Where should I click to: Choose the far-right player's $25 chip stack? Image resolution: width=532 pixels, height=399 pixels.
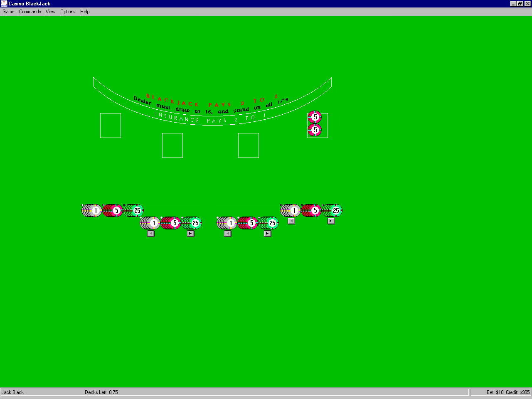tap(332, 211)
